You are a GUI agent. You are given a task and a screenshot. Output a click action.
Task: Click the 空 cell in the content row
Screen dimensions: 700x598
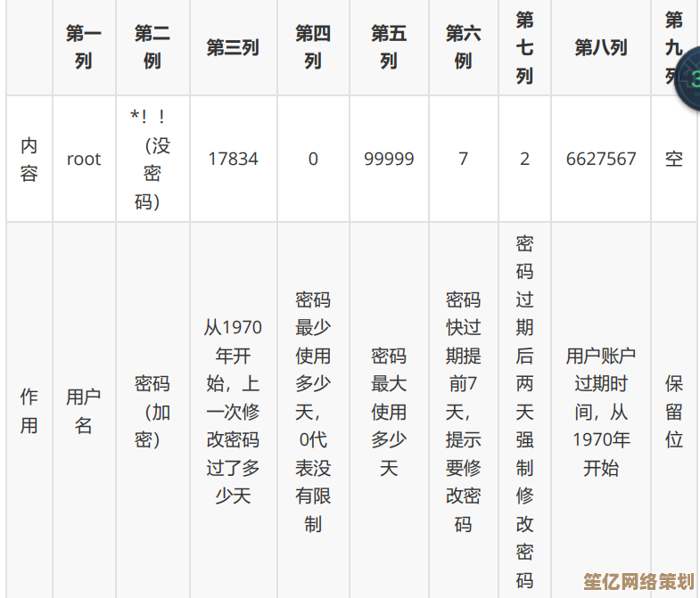pyautogui.click(x=673, y=159)
